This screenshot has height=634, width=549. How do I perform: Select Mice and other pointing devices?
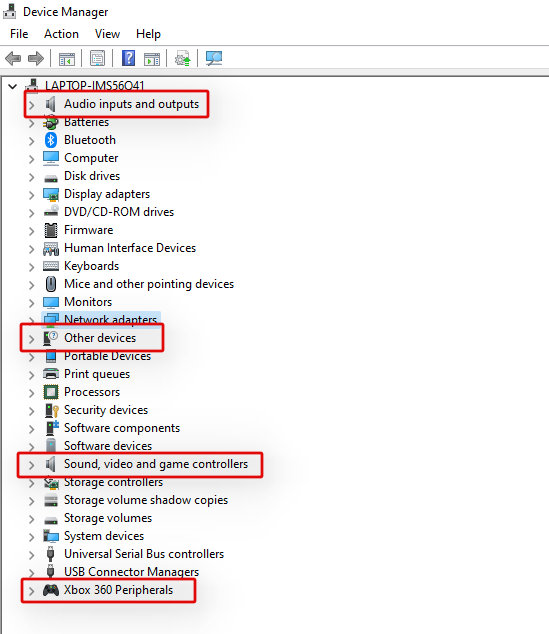(x=149, y=284)
